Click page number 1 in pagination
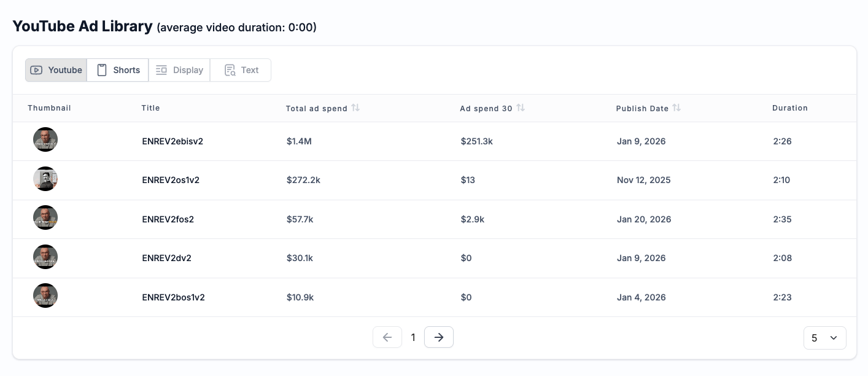The height and width of the screenshot is (376, 868). click(413, 337)
